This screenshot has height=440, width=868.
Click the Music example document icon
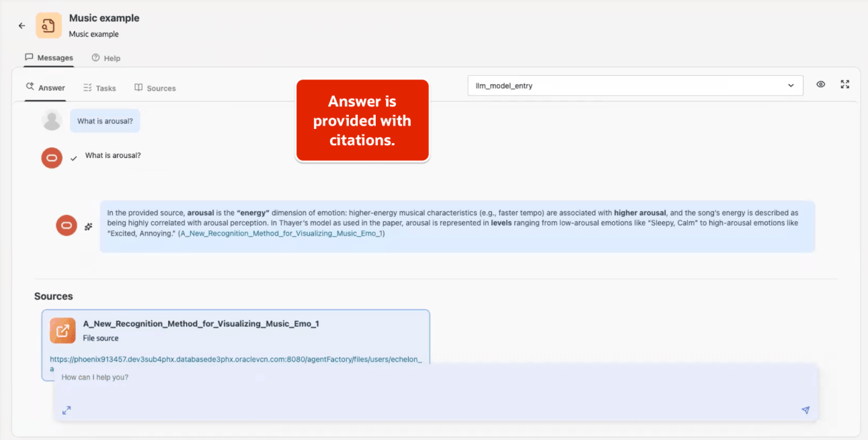[x=48, y=26]
